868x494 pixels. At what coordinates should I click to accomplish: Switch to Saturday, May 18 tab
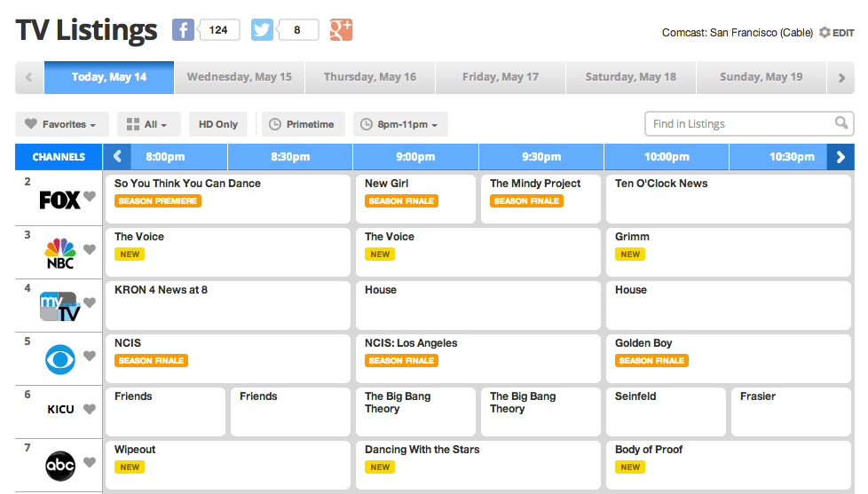pyautogui.click(x=631, y=77)
